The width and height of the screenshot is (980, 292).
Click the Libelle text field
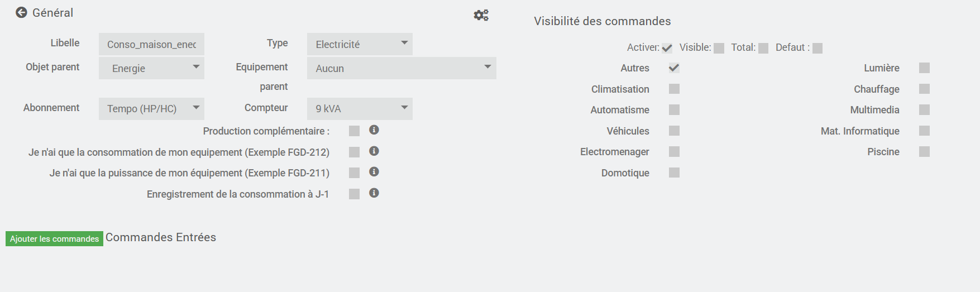pyautogui.click(x=151, y=44)
